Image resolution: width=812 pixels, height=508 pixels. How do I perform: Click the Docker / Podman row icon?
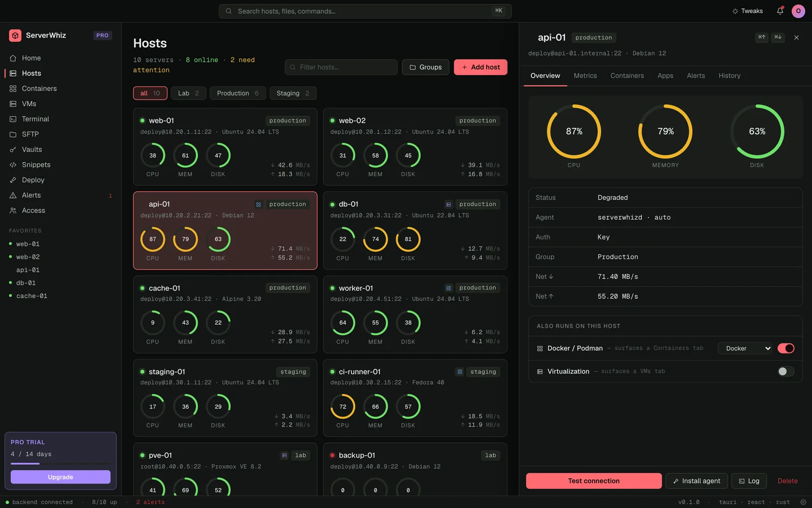(540, 348)
